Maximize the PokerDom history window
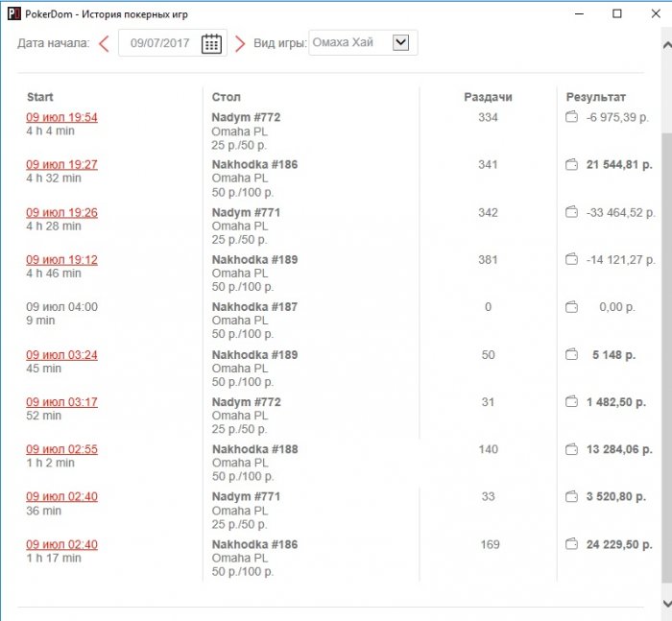Screen dimensions: 672x621 [616, 13]
